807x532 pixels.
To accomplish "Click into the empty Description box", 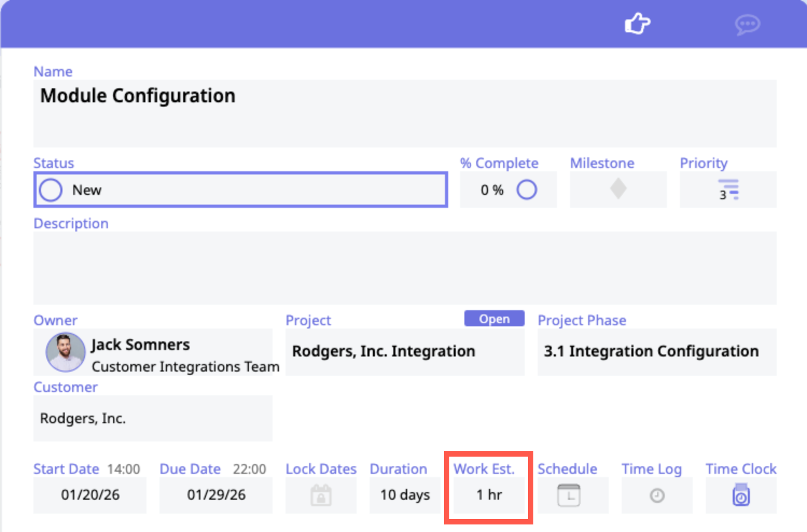I will [x=404, y=268].
